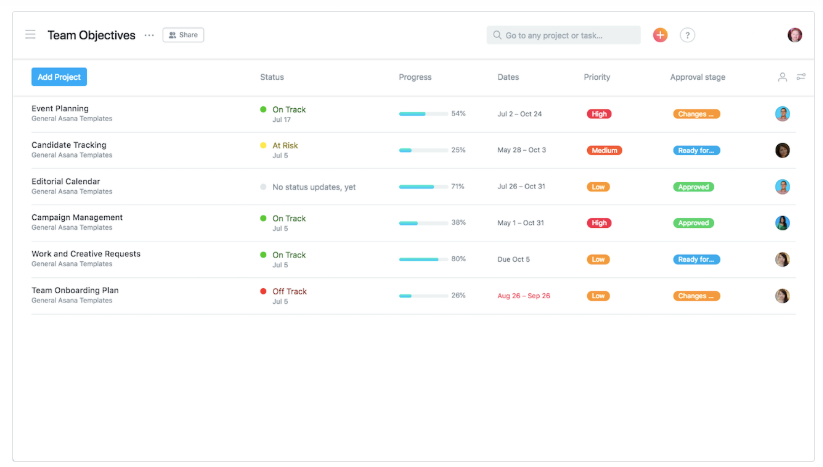
Task: Click the red 'Aug 26 – Sep 26' overdue dates
Action: click(x=524, y=296)
